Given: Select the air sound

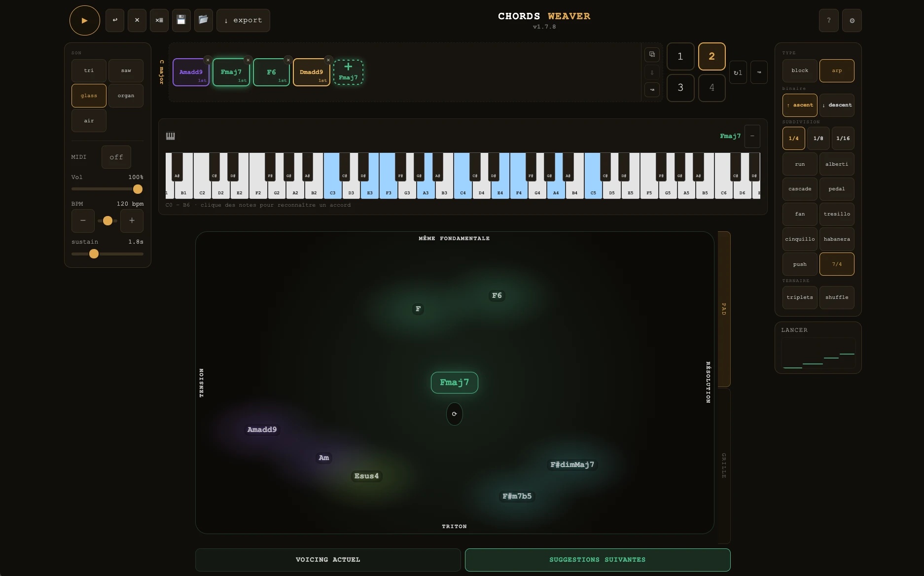Looking at the screenshot, I should [x=89, y=121].
